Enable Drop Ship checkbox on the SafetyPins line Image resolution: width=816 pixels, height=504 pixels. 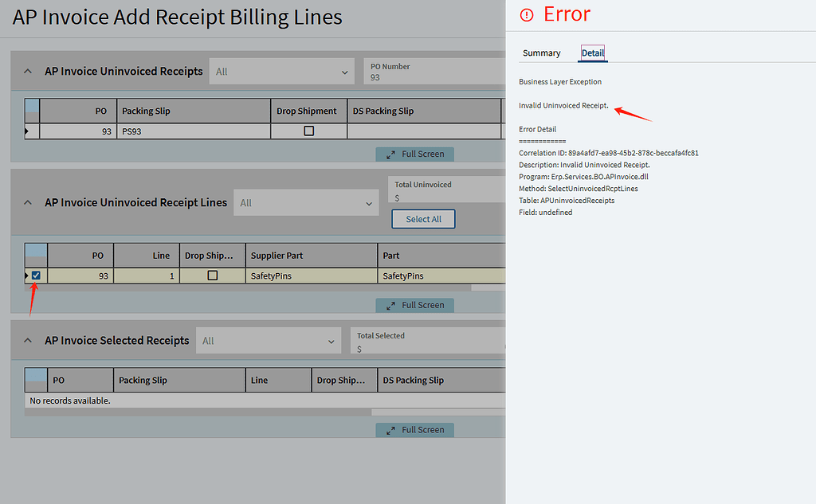coord(212,275)
